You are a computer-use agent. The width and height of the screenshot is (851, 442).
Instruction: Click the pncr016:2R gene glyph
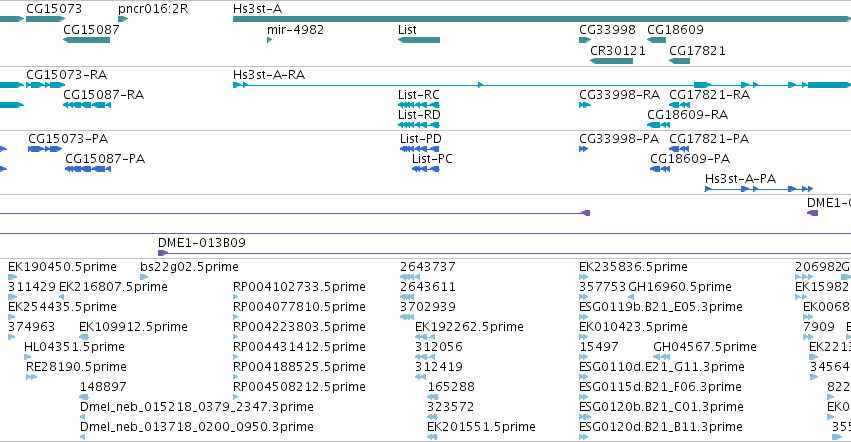tap(123, 20)
